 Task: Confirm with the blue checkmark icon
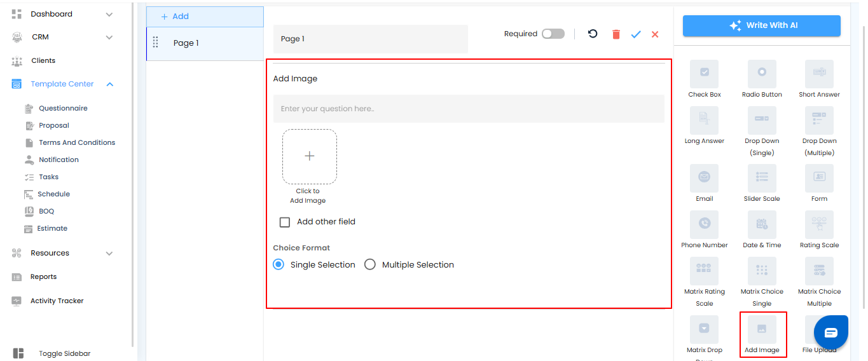pyautogui.click(x=636, y=34)
